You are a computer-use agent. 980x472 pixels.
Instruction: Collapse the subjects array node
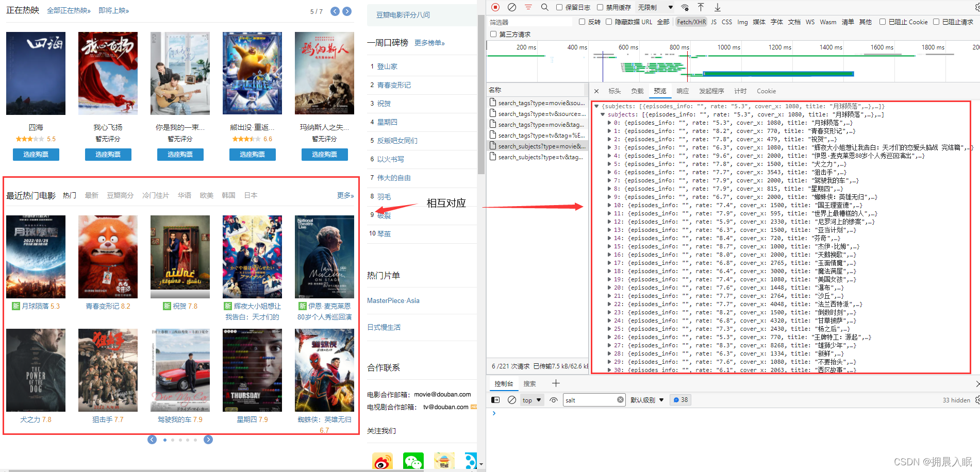pos(603,114)
